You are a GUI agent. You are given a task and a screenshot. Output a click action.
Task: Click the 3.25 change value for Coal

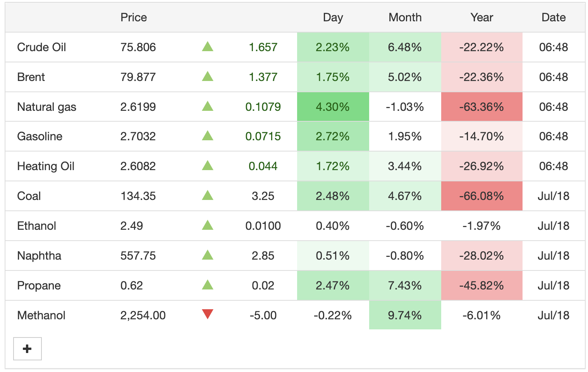263,196
